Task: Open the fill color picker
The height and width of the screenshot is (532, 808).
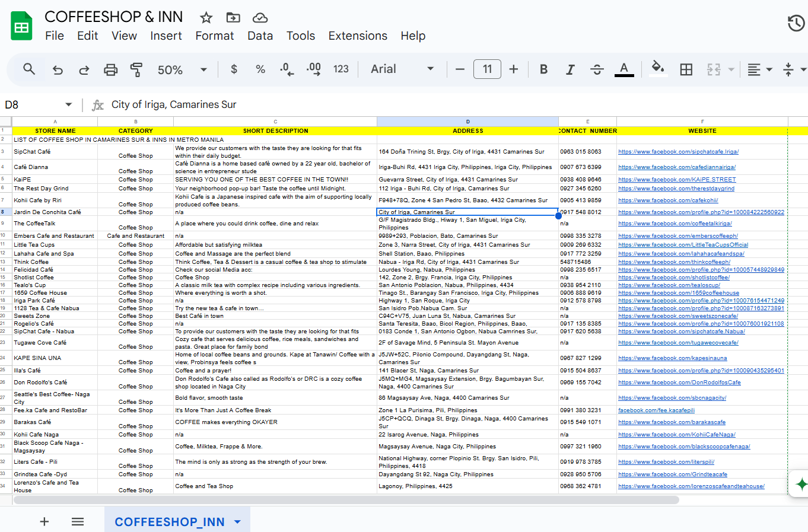Action: [657, 68]
